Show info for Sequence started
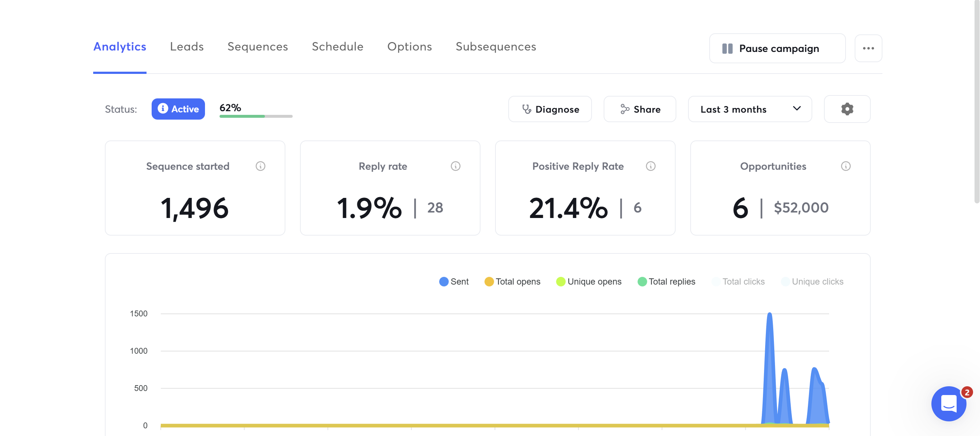 coord(260,166)
